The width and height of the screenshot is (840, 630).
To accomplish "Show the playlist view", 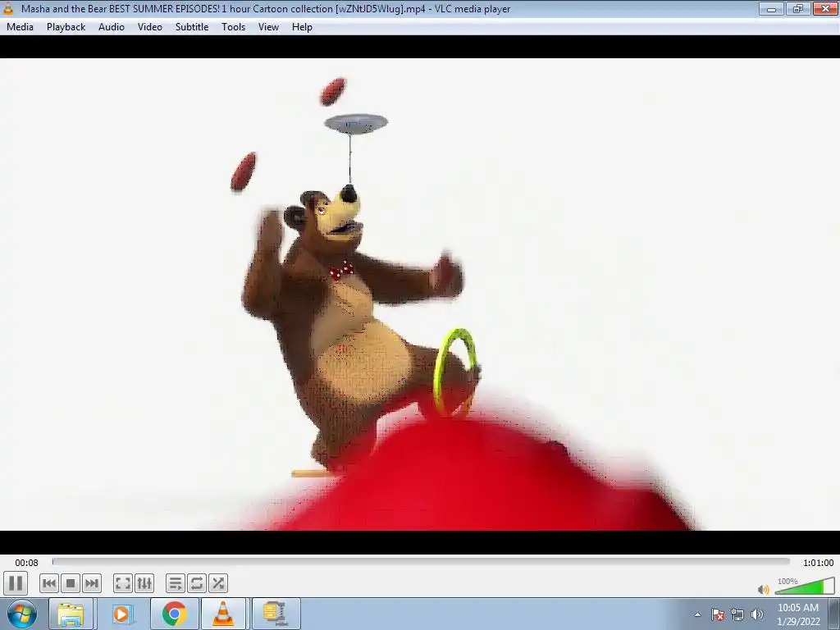I will [x=176, y=583].
